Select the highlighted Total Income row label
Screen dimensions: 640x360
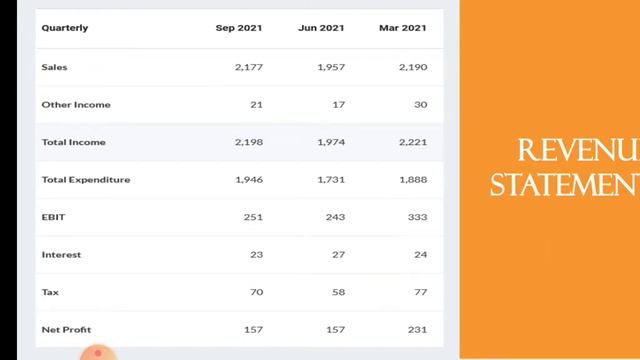click(x=73, y=142)
